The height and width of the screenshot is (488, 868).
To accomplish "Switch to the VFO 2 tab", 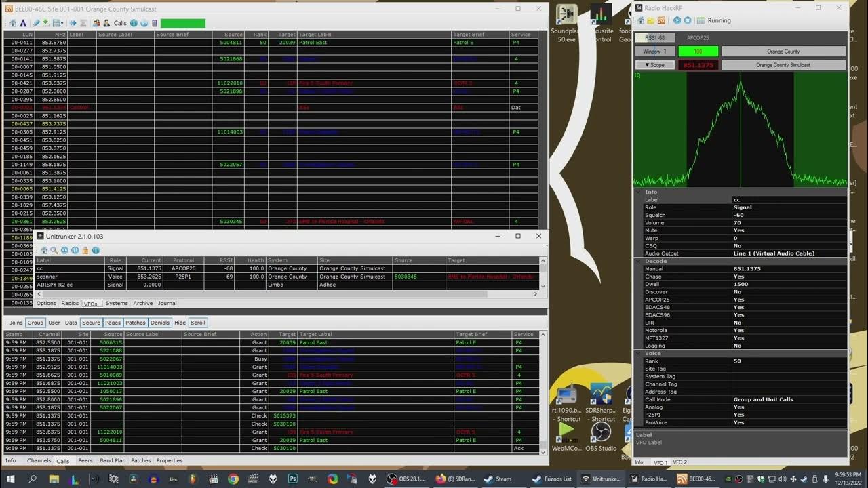I will click(679, 462).
